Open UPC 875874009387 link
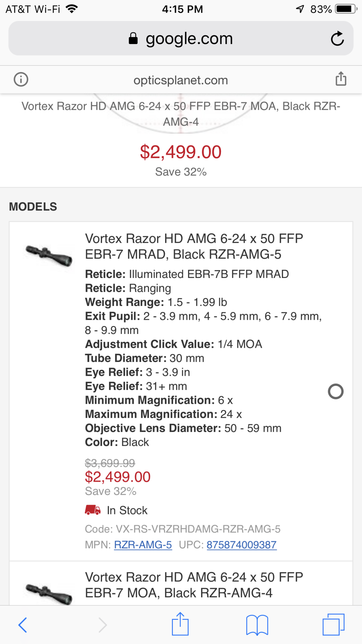Viewport: 362px width, 644px height. coord(241,545)
